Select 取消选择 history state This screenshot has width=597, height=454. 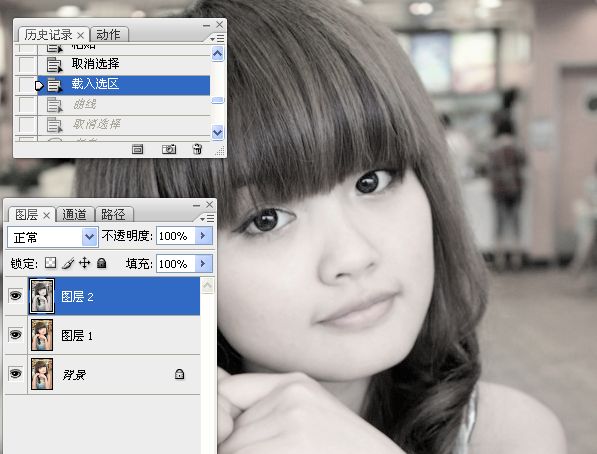pos(124,64)
